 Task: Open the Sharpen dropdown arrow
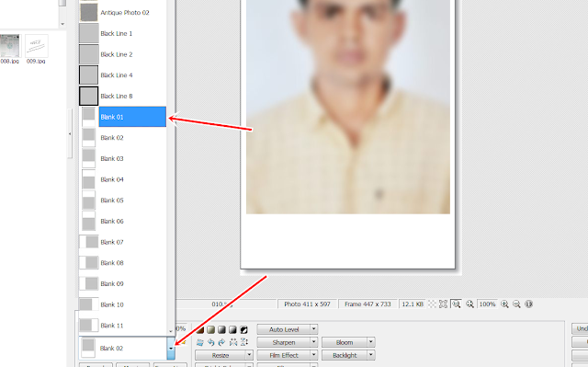click(314, 342)
